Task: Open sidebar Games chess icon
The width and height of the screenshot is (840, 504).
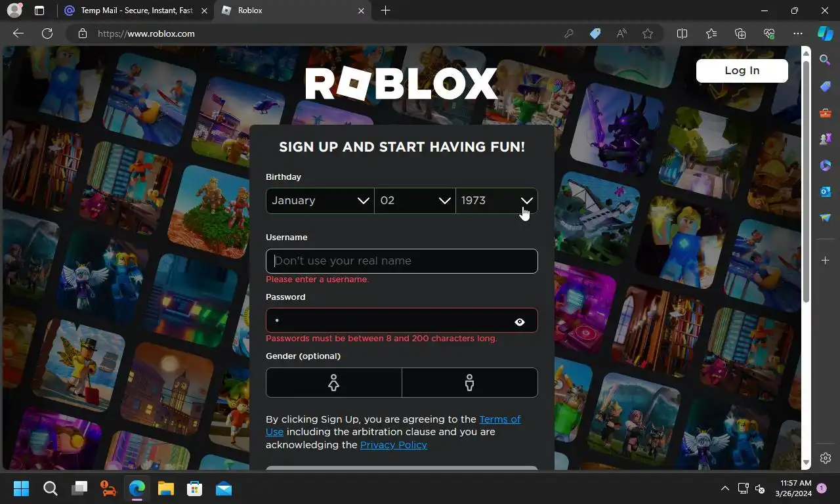Action: 826,139
